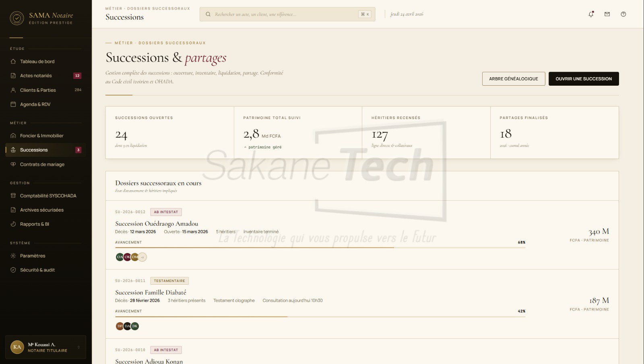Click 'Testament olographe' text
644x364 pixels.
pyautogui.click(x=234, y=300)
